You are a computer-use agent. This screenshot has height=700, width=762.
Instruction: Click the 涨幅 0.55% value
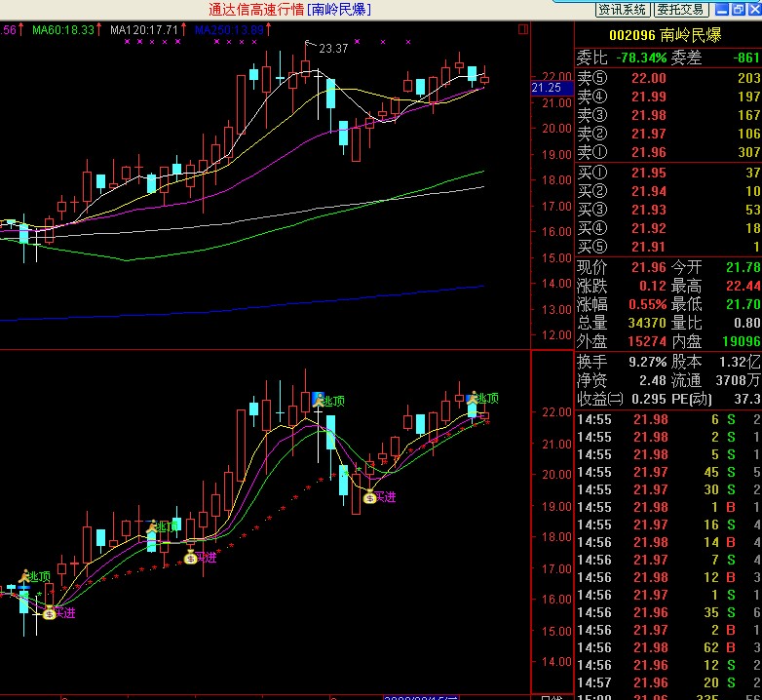click(x=647, y=304)
